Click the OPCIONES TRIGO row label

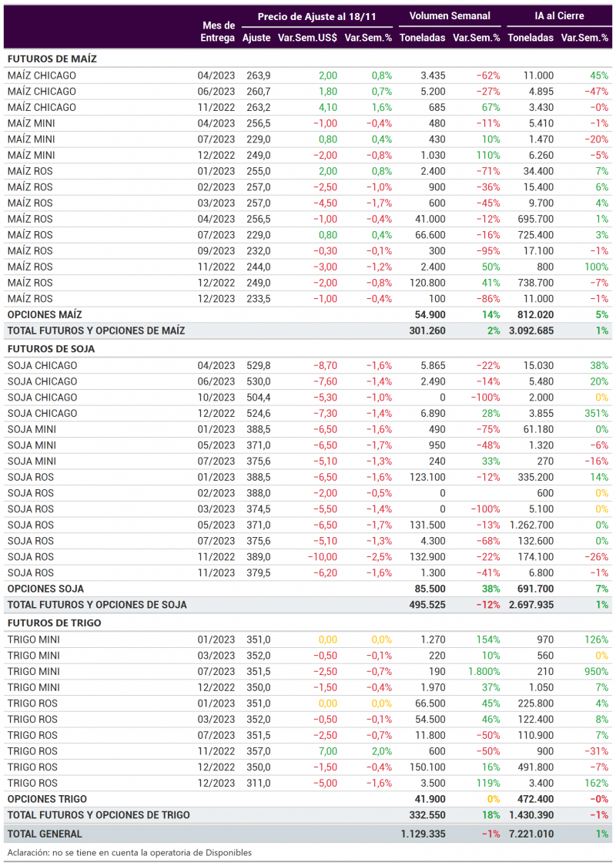coord(47,799)
